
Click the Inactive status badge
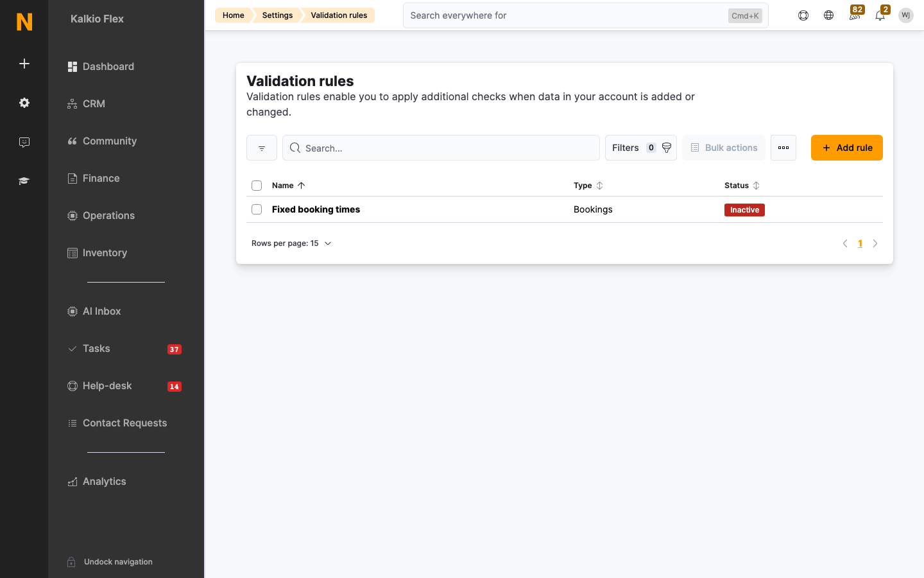(x=744, y=210)
